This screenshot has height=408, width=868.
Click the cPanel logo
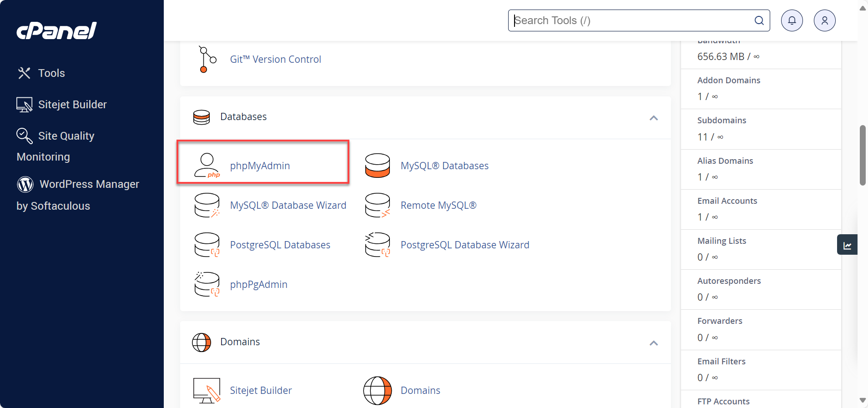(56, 31)
